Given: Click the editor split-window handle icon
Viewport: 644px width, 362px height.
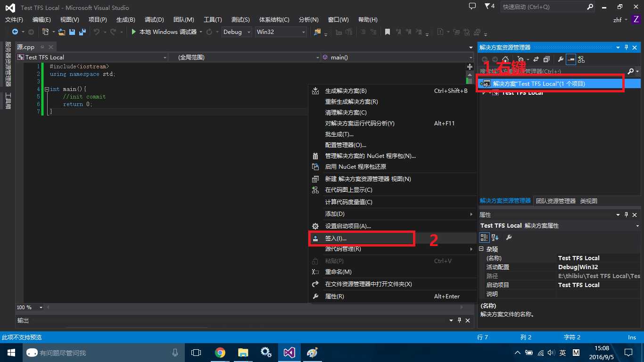Looking at the screenshot, I should 470,67.
